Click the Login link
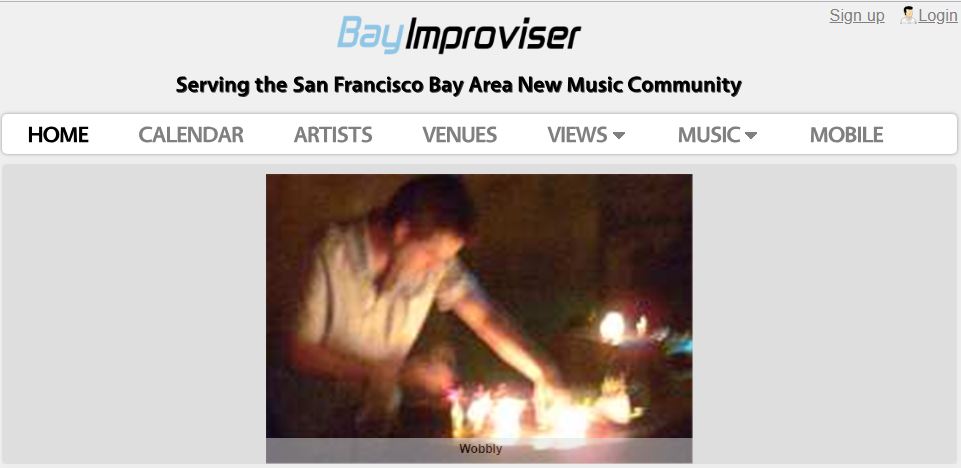961x468 pixels. (x=938, y=15)
